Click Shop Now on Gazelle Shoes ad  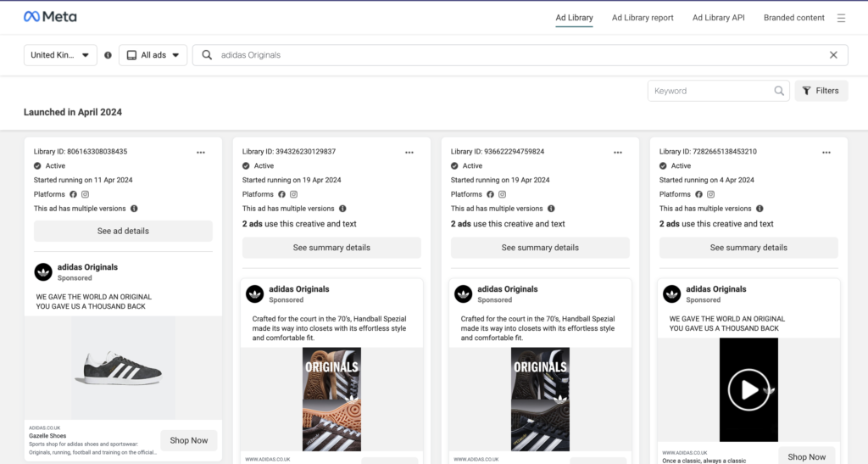point(189,440)
